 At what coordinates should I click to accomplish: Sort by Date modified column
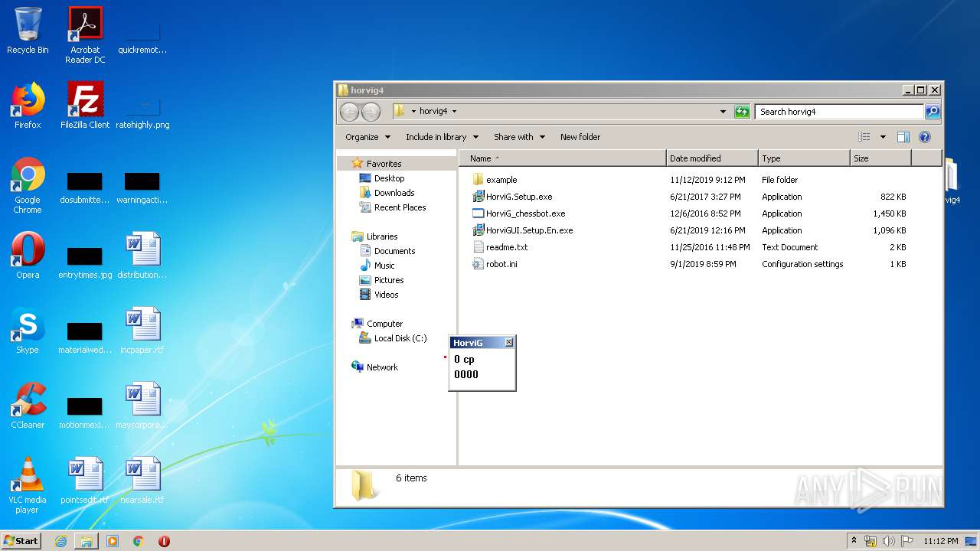coord(712,158)
